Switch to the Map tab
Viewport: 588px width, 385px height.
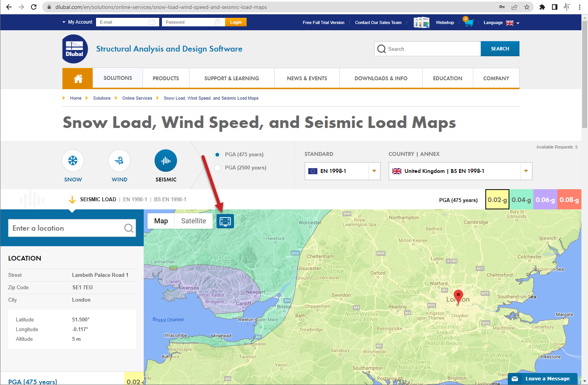coord(161,221)
